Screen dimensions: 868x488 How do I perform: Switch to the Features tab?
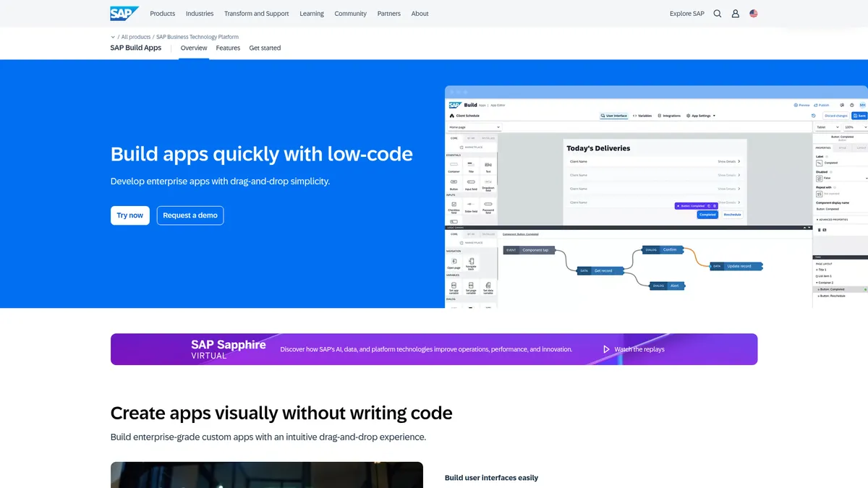tap(228, 48)
